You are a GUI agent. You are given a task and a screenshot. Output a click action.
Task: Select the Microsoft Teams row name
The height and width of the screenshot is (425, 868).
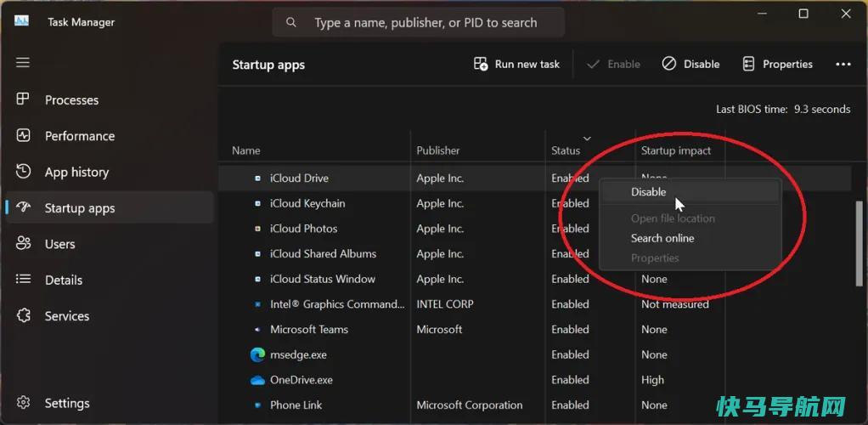pos(309,329)
